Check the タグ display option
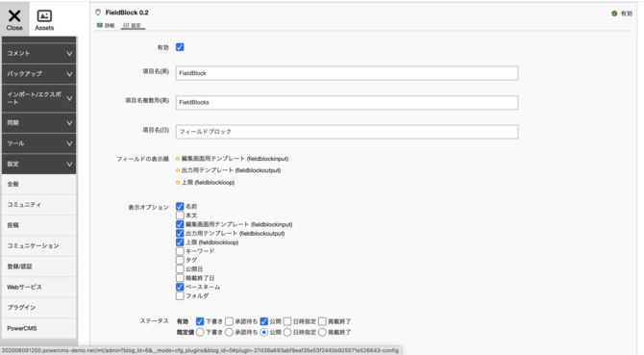Viewport: 644px width, 355px height. coord(180,260)
